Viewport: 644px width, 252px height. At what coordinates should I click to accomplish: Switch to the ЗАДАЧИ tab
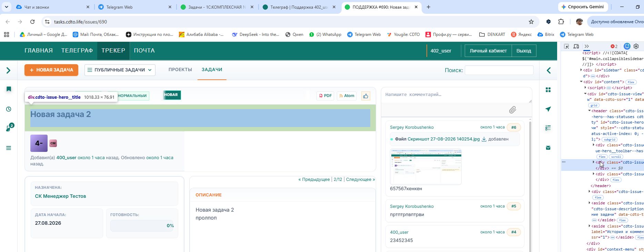click(x=212, y=70)
